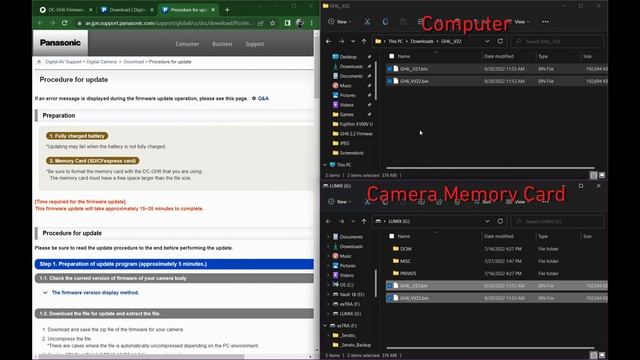Go up one level in LUMIX (G:) window
The width and height of the screenshot is (640, 360).
coord(364,221)
